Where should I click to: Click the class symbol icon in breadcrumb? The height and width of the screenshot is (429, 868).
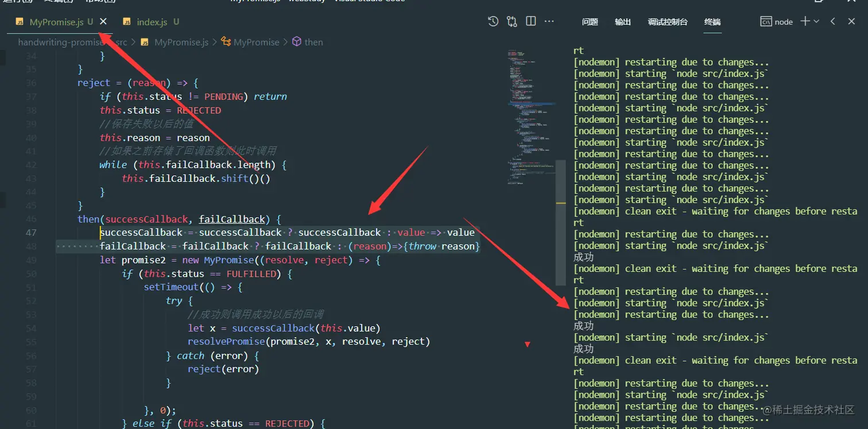click(226, 42)
